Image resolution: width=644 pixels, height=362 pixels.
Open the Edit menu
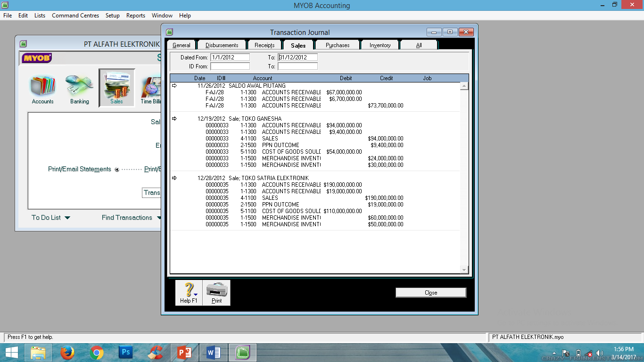click(23, 16)
